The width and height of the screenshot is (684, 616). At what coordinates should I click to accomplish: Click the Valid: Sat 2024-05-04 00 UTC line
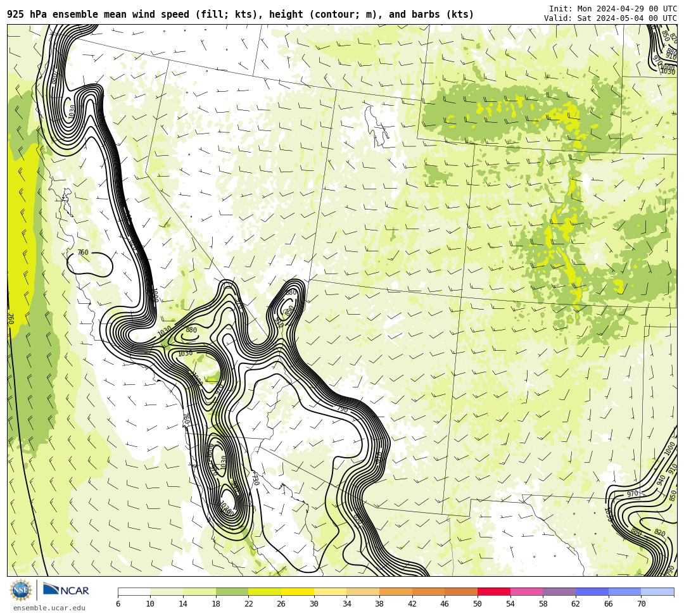pos(611,18)
